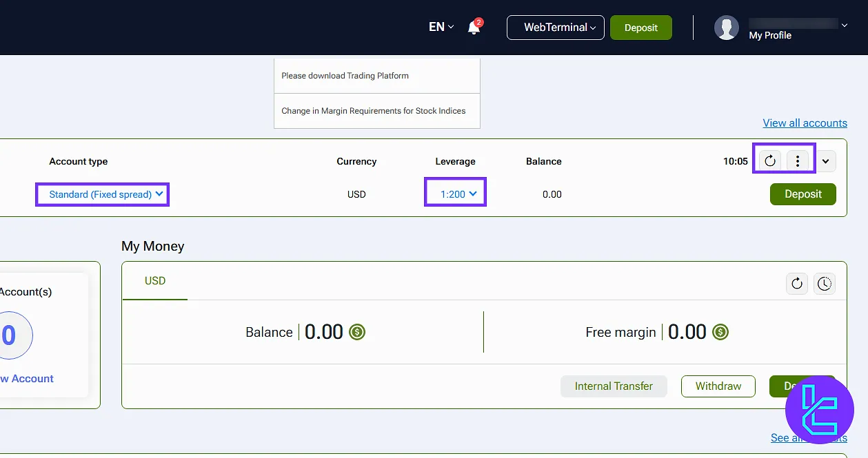
Task: Click the dollar icon beside Free margin
Action: (x=720, y=332)
